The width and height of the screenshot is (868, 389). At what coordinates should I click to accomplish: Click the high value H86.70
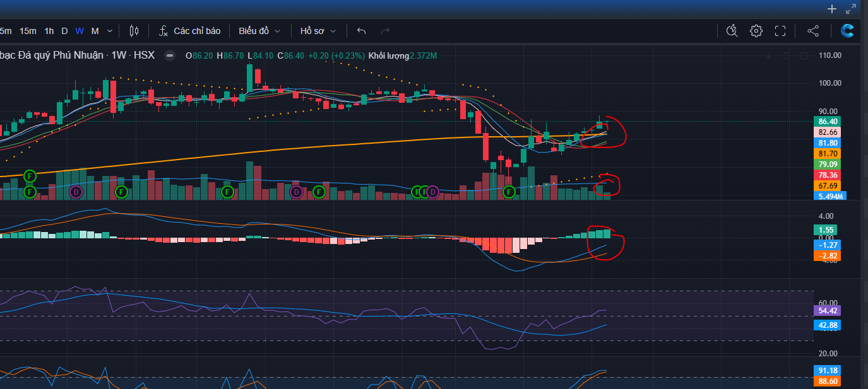click(x=230, y=55)
